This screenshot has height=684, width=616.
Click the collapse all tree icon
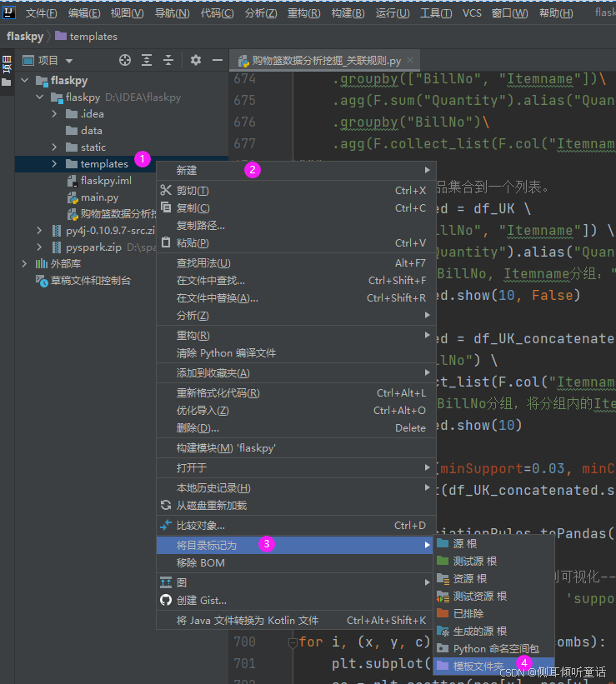pyautogui.click(x=168, y=60)
